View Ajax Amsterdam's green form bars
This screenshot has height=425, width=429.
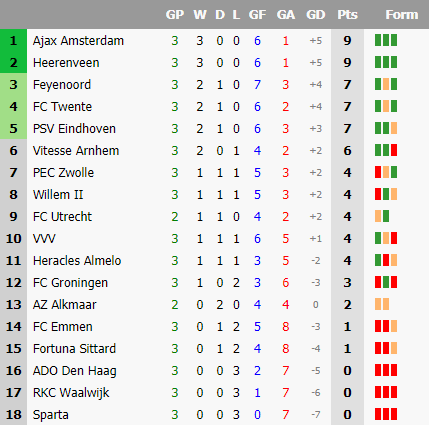pos(386,40)
